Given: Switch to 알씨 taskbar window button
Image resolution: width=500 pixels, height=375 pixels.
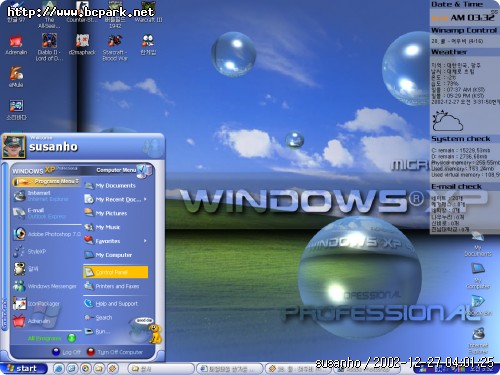Looking at the screenshot, I should pyautogui.click(x=161, y=369).
